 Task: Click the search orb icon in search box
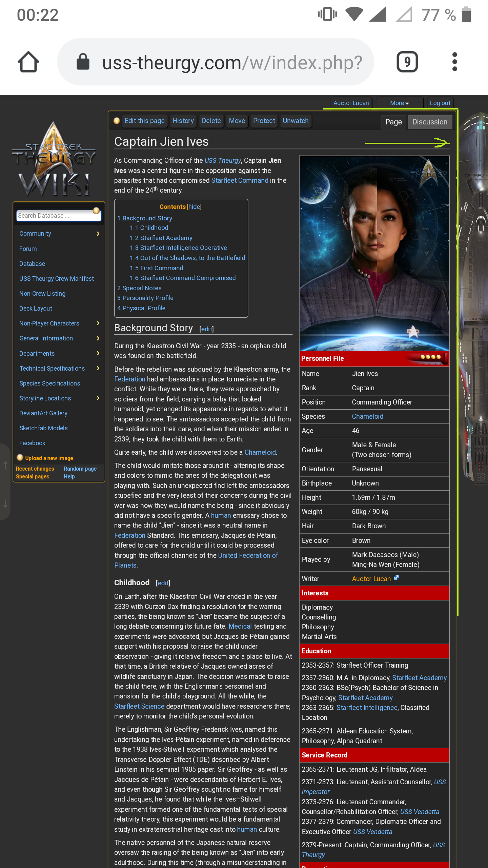point(96,211)
